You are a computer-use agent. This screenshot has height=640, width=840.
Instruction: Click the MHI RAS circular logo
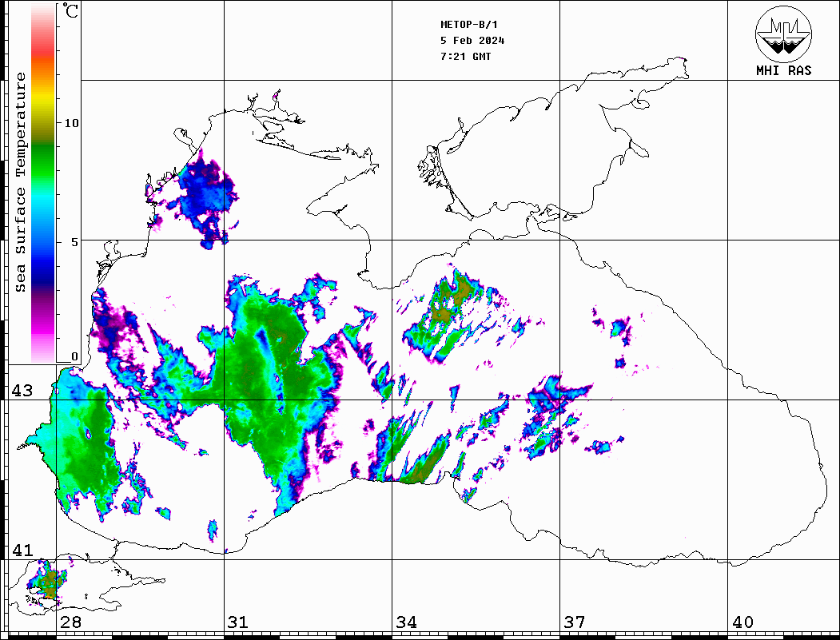[x=784, y=34]
